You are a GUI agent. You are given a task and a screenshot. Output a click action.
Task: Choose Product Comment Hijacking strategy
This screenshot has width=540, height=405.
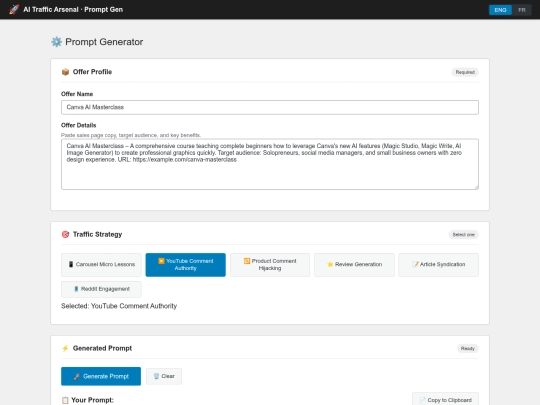point(270,265)
